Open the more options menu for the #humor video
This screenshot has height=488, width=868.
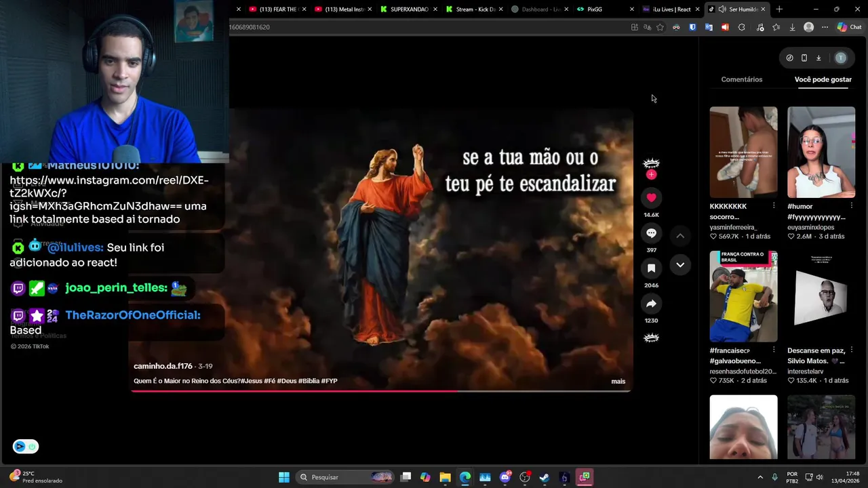852,205
